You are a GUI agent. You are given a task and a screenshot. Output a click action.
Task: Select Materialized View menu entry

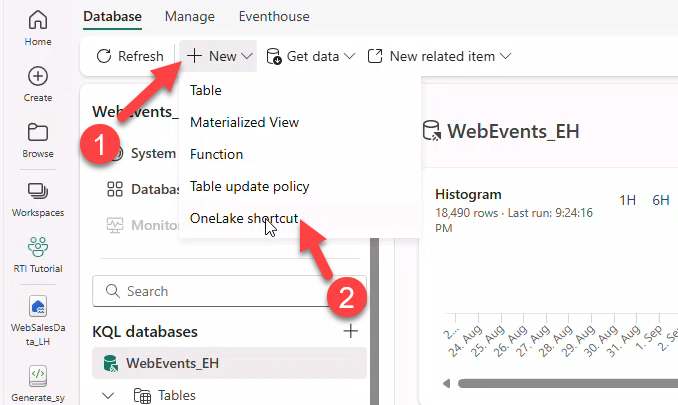pyautogui.click(x=244, y=122)
